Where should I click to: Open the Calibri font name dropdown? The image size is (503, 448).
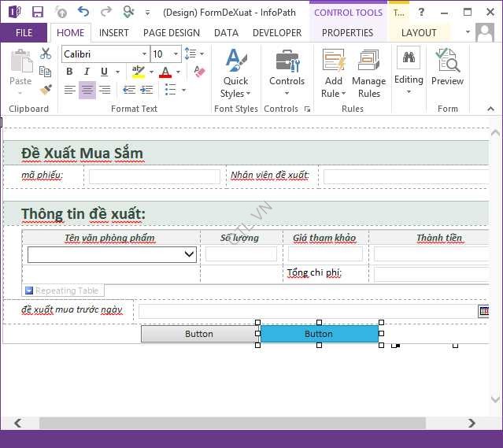click(144, 54)
